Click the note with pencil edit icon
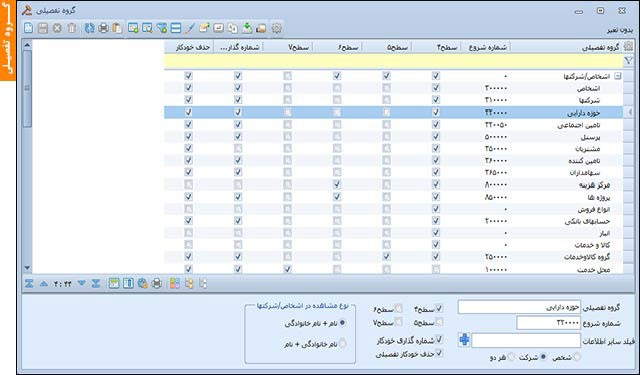 (204, 28)
